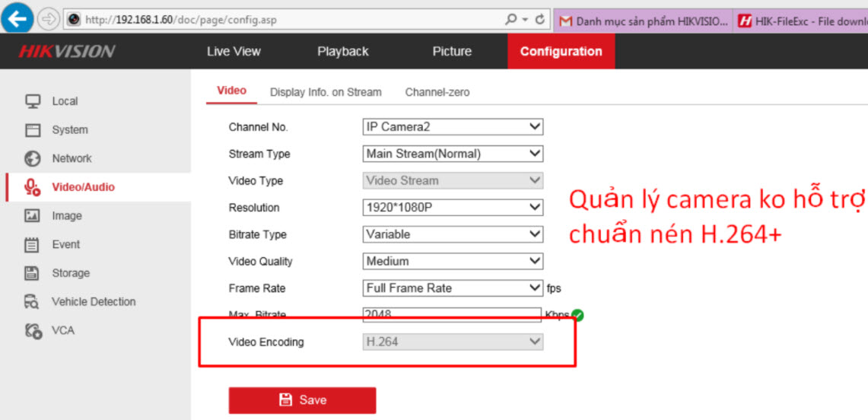Click the green checkmark beside Max. Bitrate

[x=577, y=315]
